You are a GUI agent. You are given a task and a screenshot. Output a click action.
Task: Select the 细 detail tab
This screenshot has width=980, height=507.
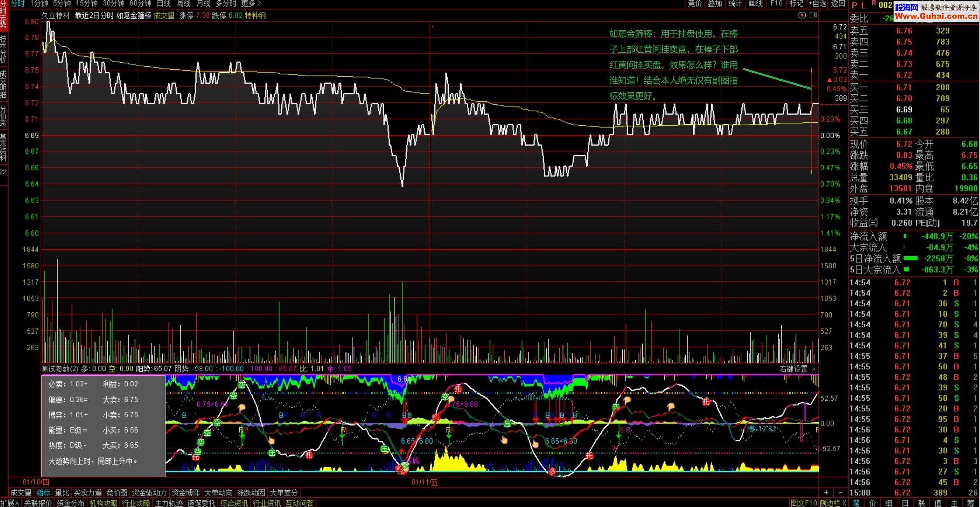889,503
